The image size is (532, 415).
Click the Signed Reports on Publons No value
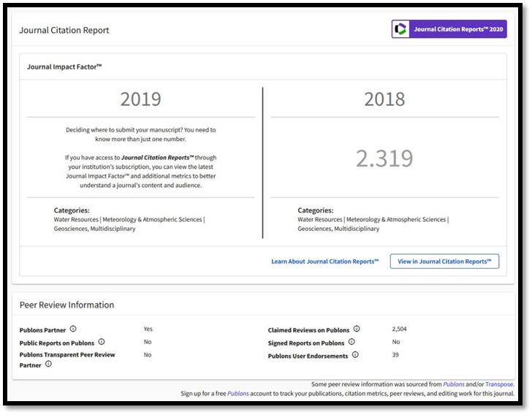(396, 342)
